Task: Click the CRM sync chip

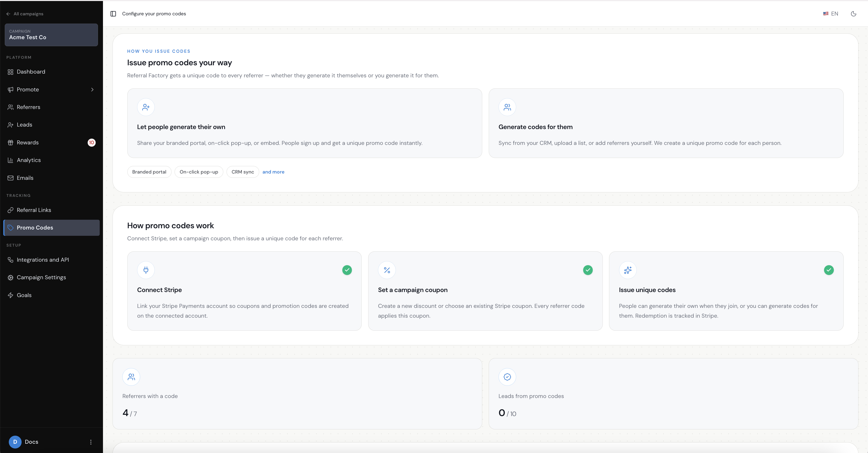Action: (243, 172)
